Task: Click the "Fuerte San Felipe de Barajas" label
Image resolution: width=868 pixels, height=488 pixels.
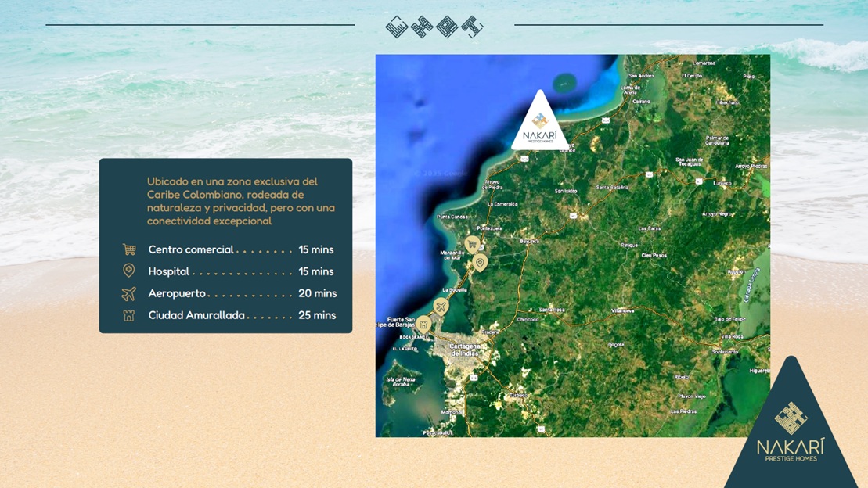Action: coord(396,322)
